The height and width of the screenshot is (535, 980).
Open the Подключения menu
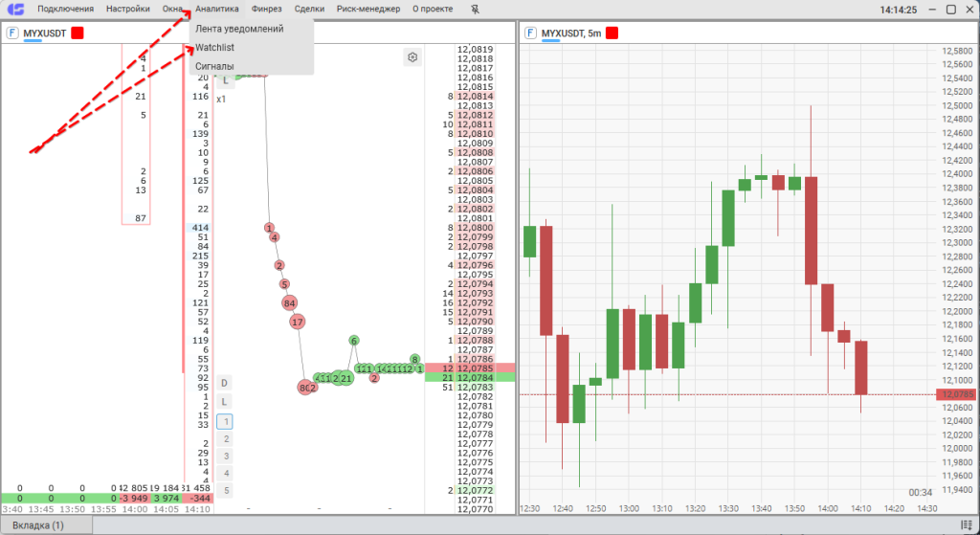point(66,9)
